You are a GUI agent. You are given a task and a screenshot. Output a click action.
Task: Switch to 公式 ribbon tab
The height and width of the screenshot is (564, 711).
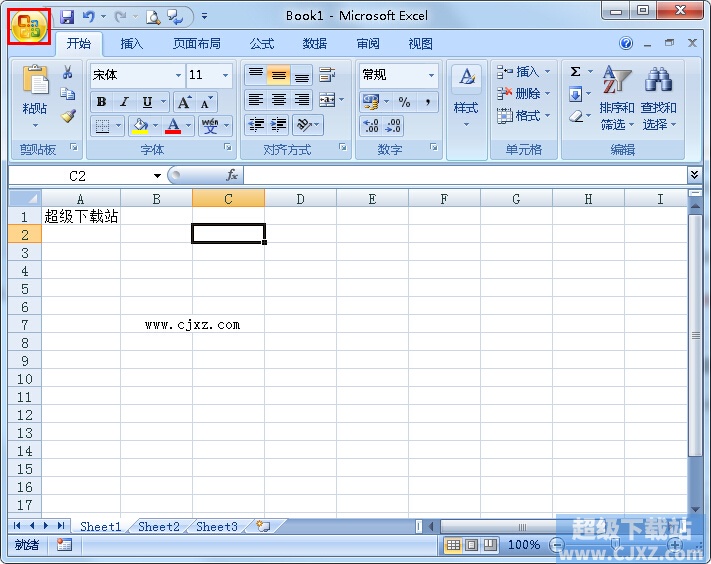pos(262,44)
